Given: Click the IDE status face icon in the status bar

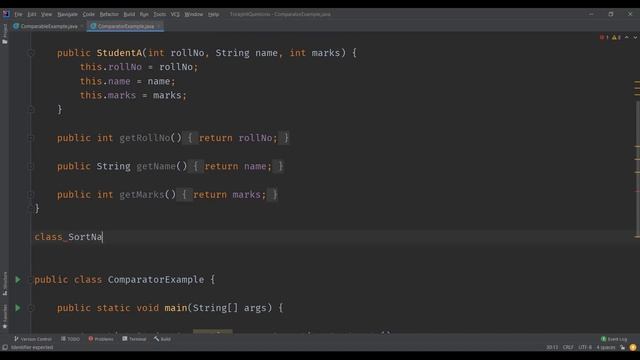Looking at the screenshot, I should tap(633, 347).
